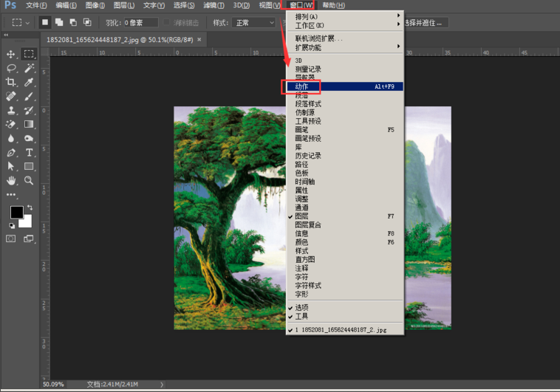
Task: Select the Magic Wand tool
Action: point(29,68)
